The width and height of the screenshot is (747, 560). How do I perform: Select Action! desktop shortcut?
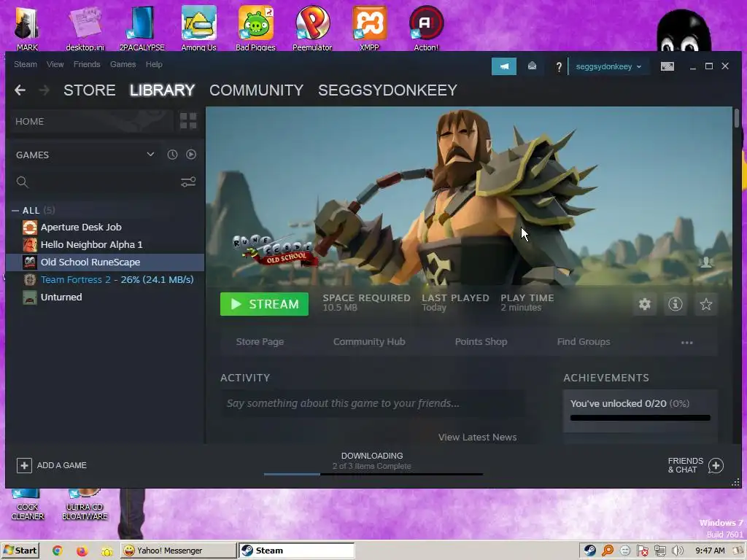pos(426,28)
